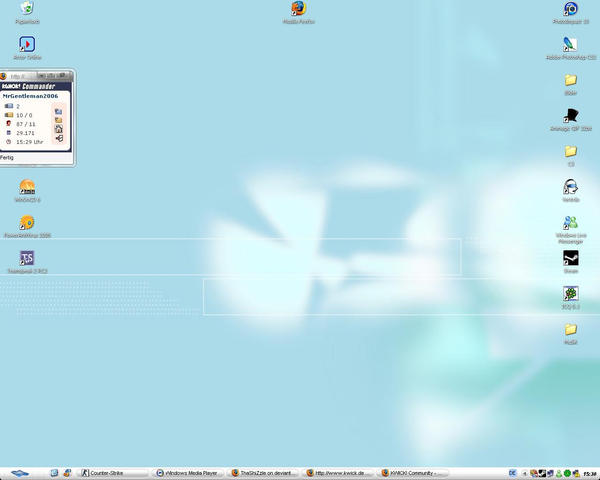Click the house home icon in KWICK! Commander
Screen dimensions: 600x480
point(59,129)
